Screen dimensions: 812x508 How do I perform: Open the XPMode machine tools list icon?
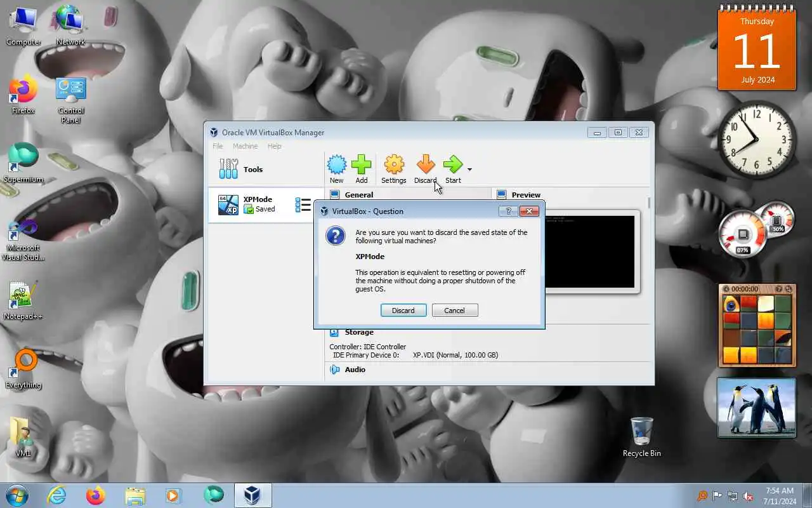point(303,204)
